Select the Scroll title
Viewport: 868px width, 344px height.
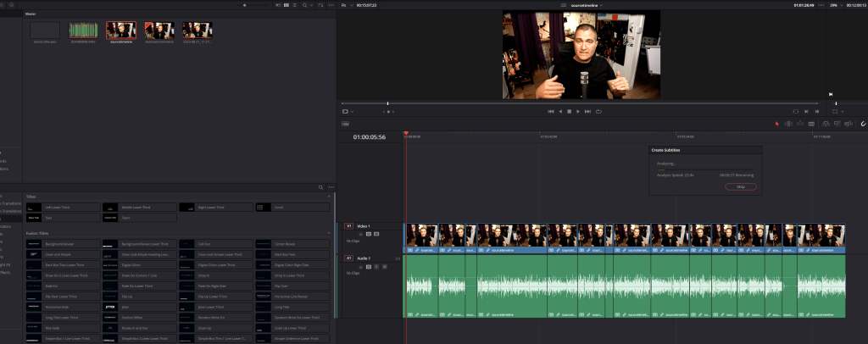point(292,208)
